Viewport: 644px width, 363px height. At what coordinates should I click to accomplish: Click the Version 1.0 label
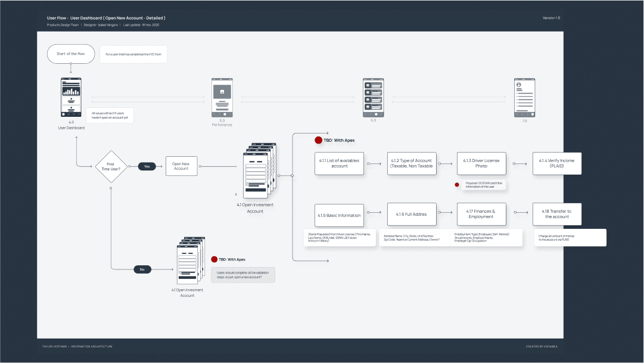coord(551,18)
